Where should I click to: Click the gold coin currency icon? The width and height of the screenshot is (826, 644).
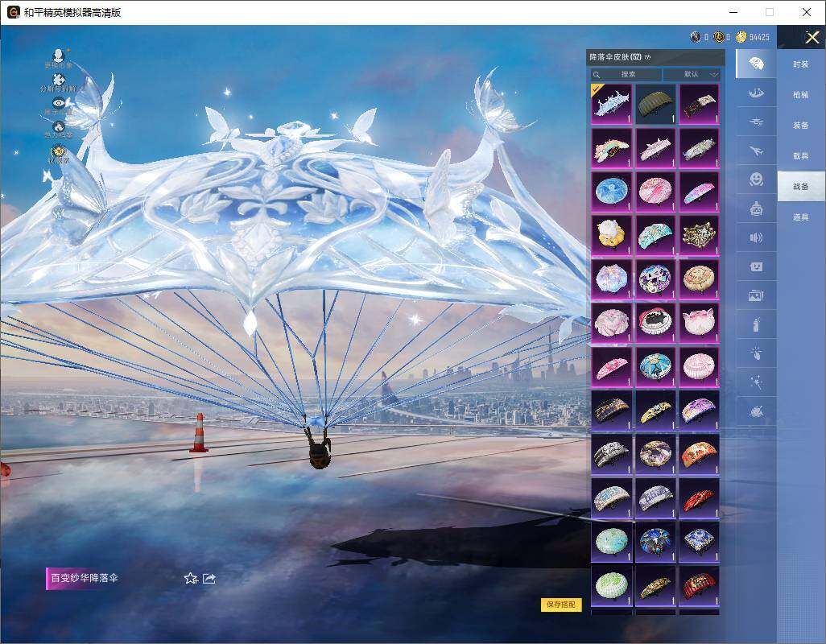tap(741, 37)
